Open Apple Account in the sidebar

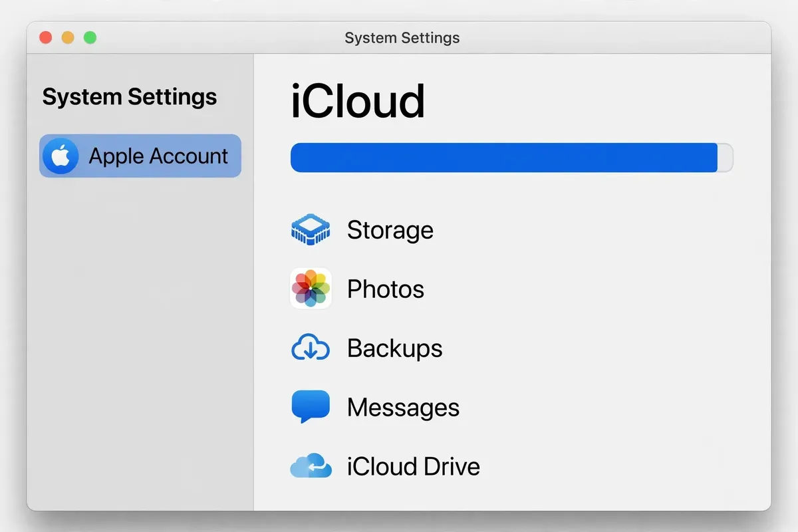[140, 156]
